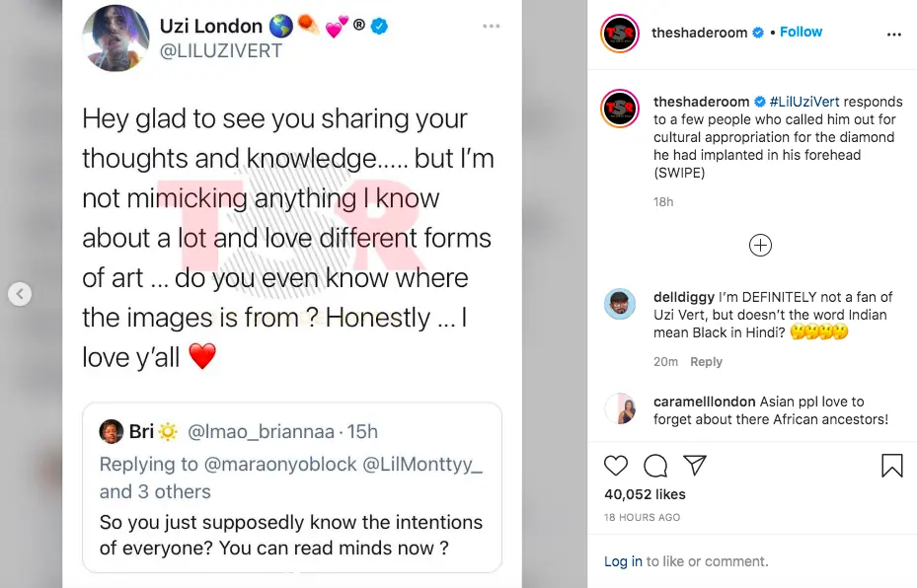The width and height of the screenshot is (917, 588).
Task: Click the #LilUziVert hashtag
Action: 813,102
